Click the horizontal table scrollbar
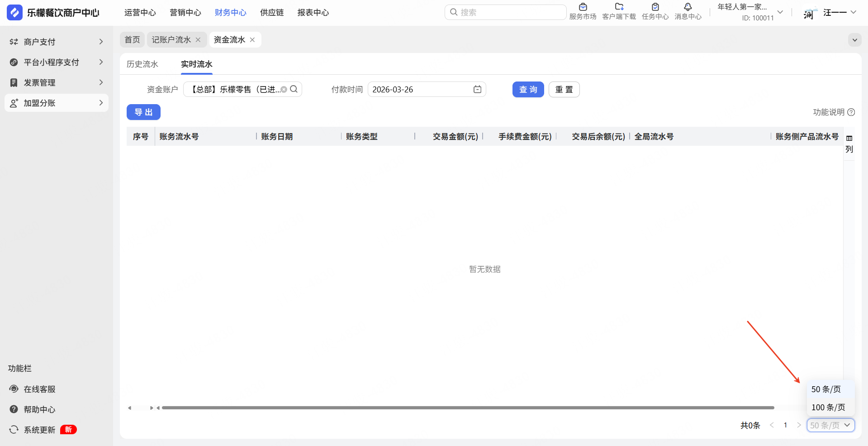 pos(468,408)
